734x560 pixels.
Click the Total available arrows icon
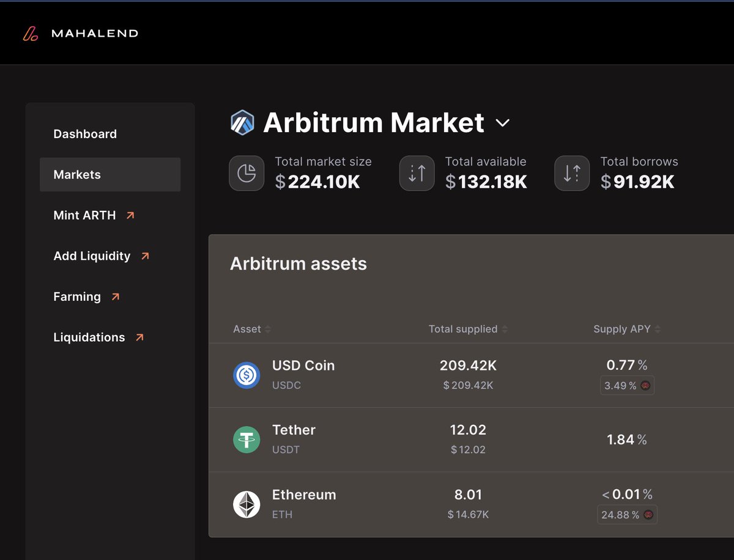tap(417, 173)
